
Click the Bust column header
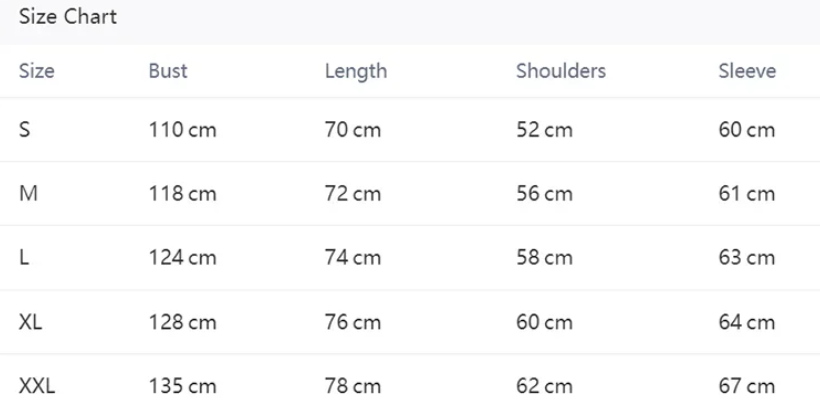[x=168, y=71]
